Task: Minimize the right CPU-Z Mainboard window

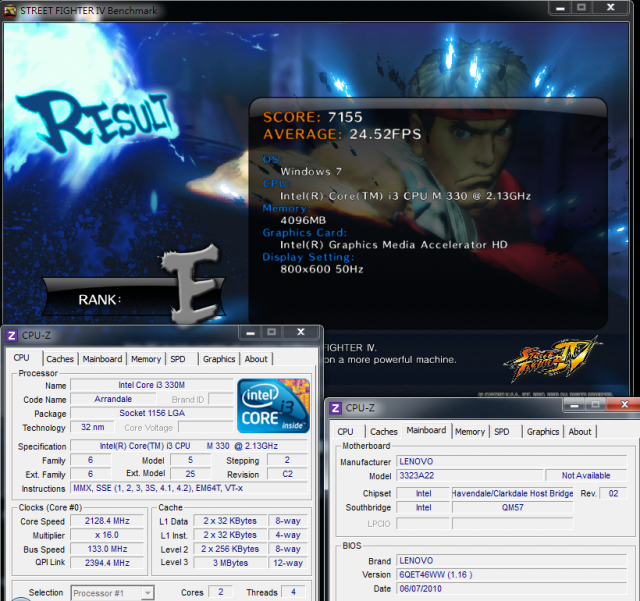Action: tap(574, 405)
